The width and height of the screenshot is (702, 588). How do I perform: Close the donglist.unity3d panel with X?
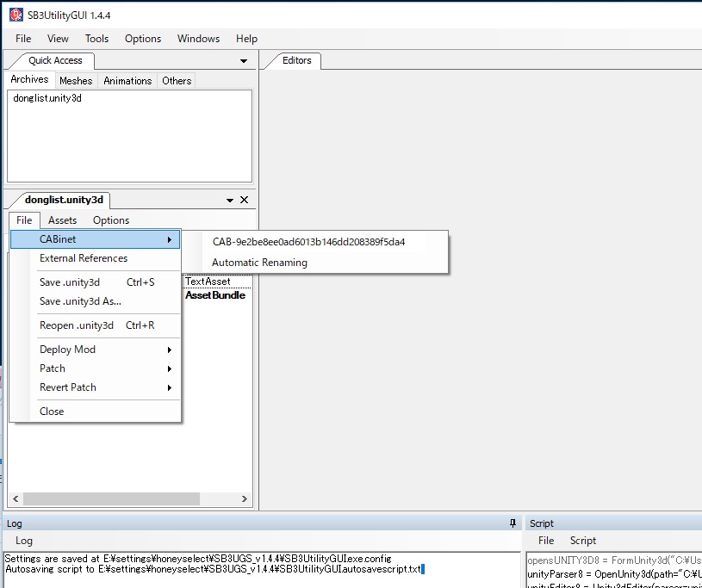[x=244, y=200]
